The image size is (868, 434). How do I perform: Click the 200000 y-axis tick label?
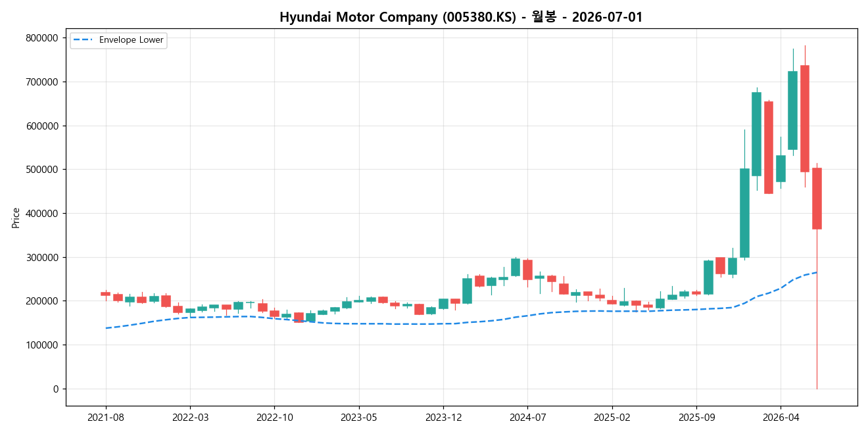[42, 301]
